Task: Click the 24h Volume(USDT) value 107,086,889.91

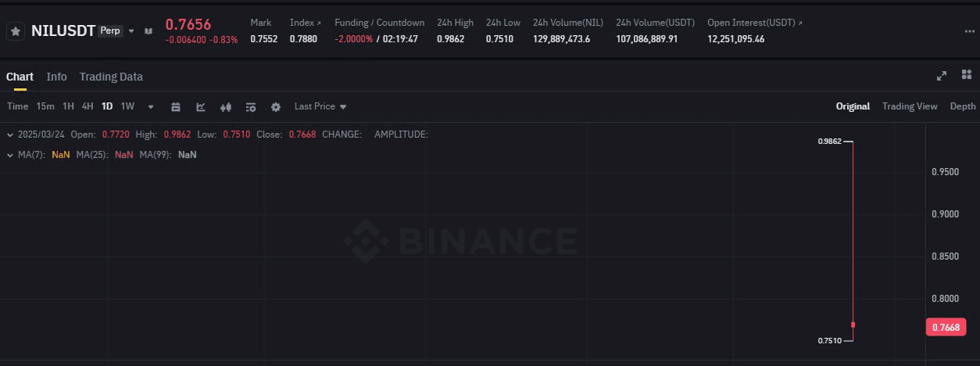Action: pos(646,39)
